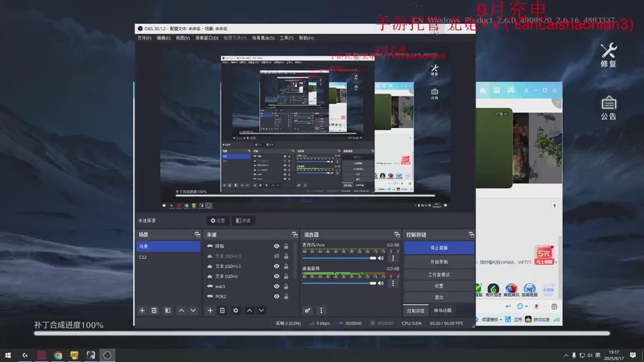Toggle lock on the POE2 source
The image size is (644, 362).
pyautogui.click(x=287, y=296)
